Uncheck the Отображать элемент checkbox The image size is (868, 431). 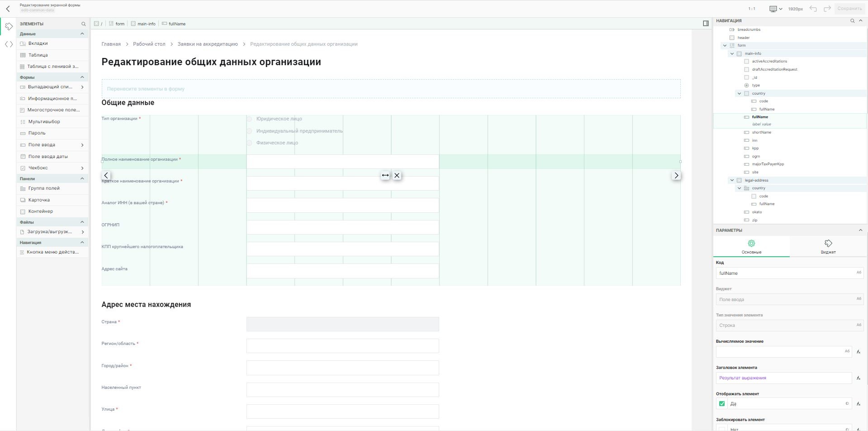722,404
